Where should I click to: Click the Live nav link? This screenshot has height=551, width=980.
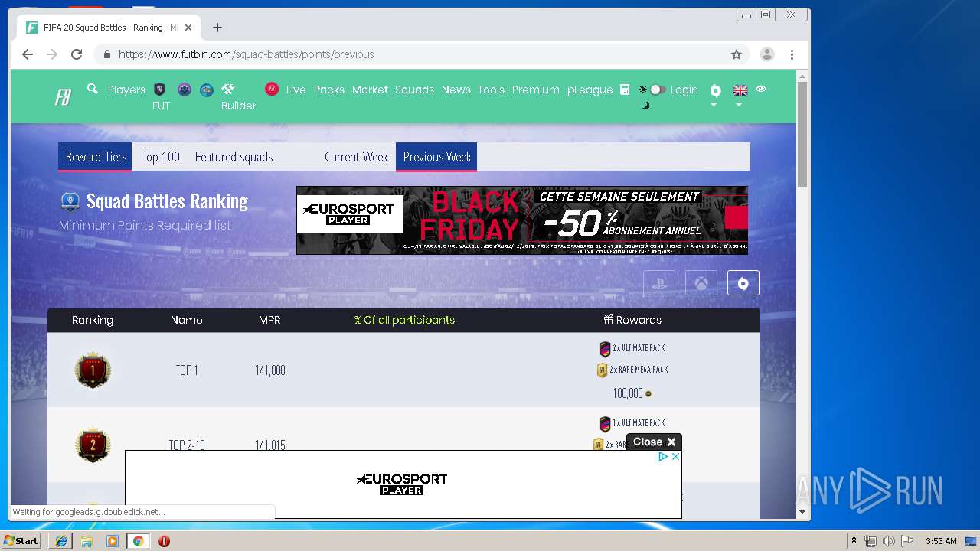tap(296, 90)
